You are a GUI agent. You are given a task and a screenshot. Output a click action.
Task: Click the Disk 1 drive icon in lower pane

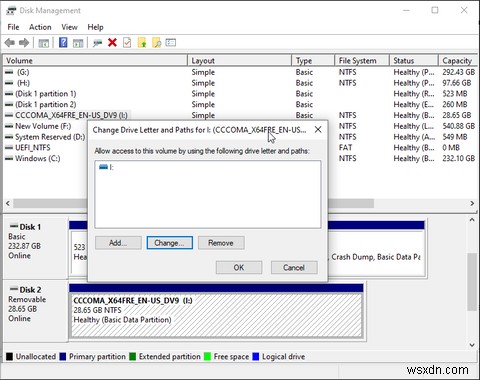(x=14, y=226)
